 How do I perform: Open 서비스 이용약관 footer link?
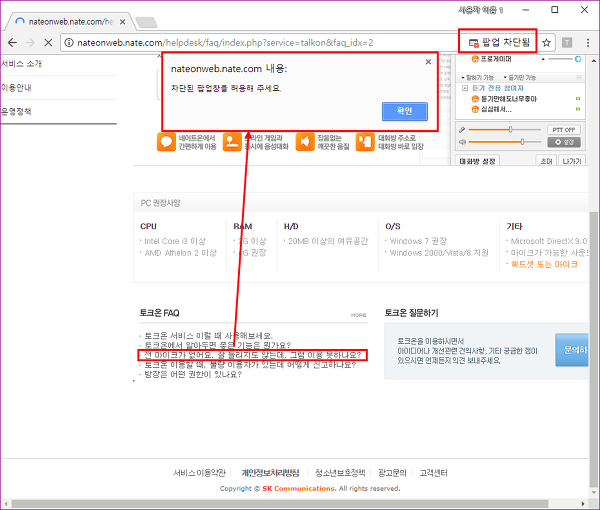coord(199,473)
